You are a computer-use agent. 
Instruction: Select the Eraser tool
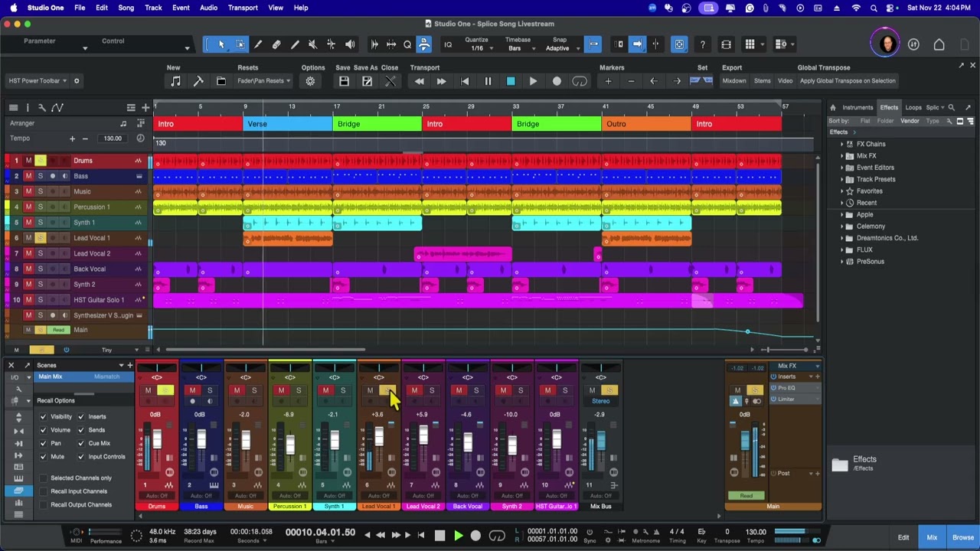pyautogui.click(x=276, y=44)
